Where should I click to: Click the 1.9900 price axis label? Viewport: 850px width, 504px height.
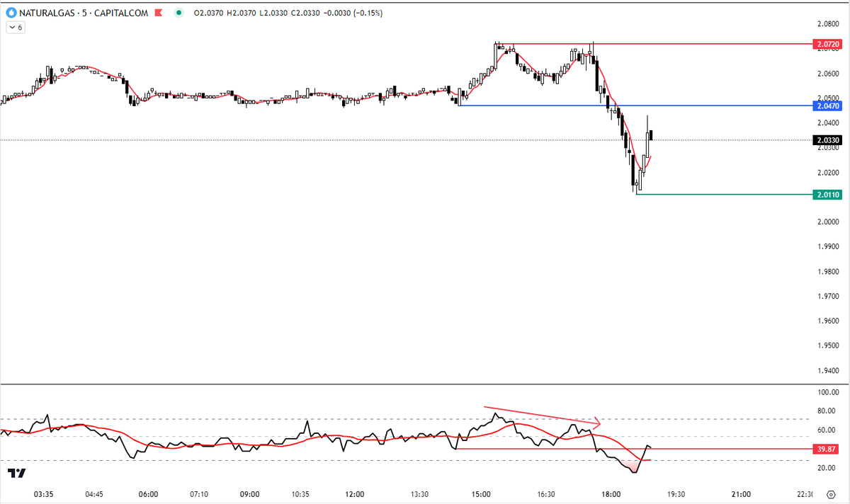click(x=828, y=247)
